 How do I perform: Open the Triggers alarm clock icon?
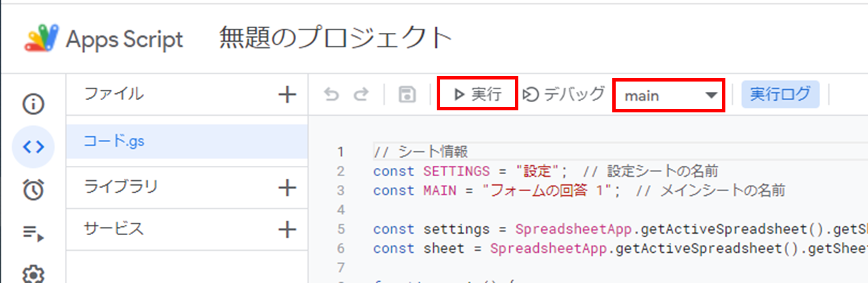(34, 190)
